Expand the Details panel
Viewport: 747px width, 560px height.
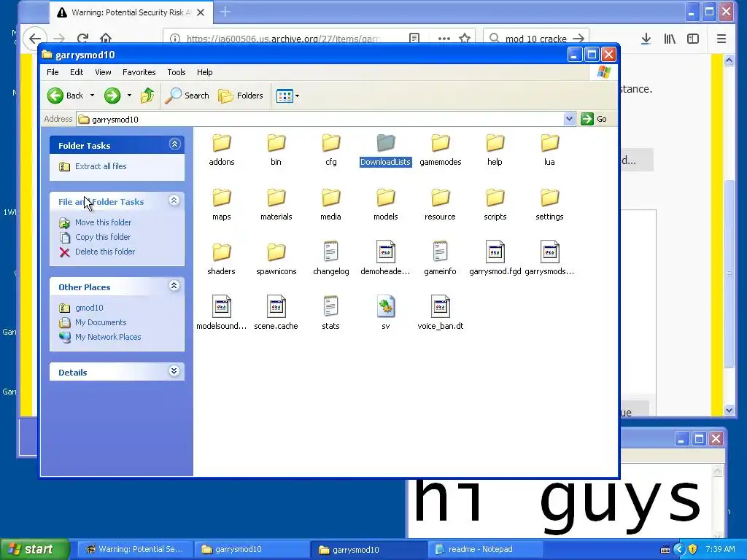pyautogui.click(x=174, y=371)
